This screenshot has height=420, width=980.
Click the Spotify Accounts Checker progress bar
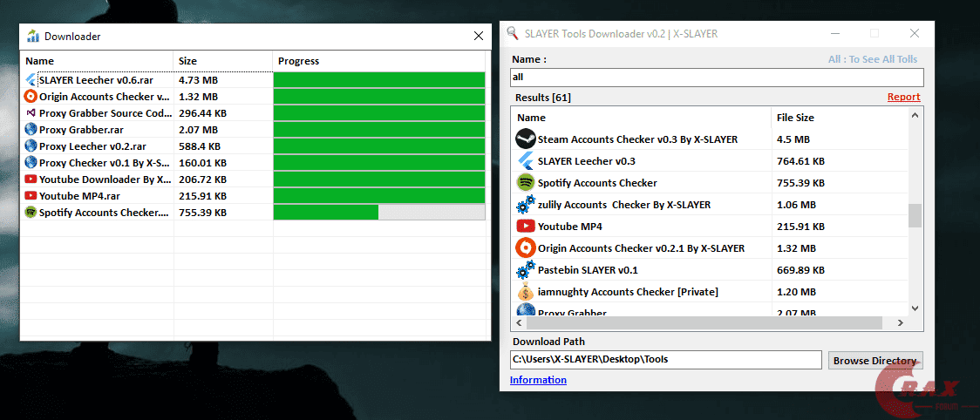pos(379,213)
